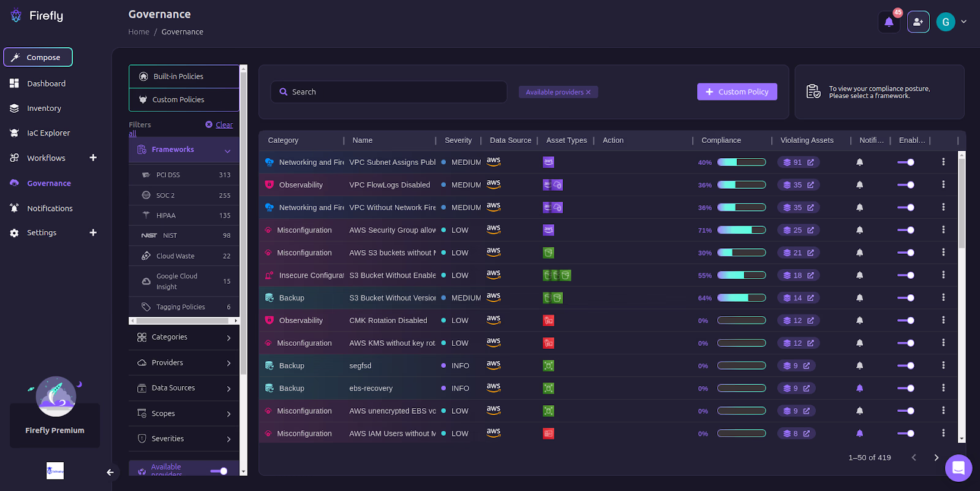
Task: Toggle the Available providers filter switch
Action: tap(219, 471)
